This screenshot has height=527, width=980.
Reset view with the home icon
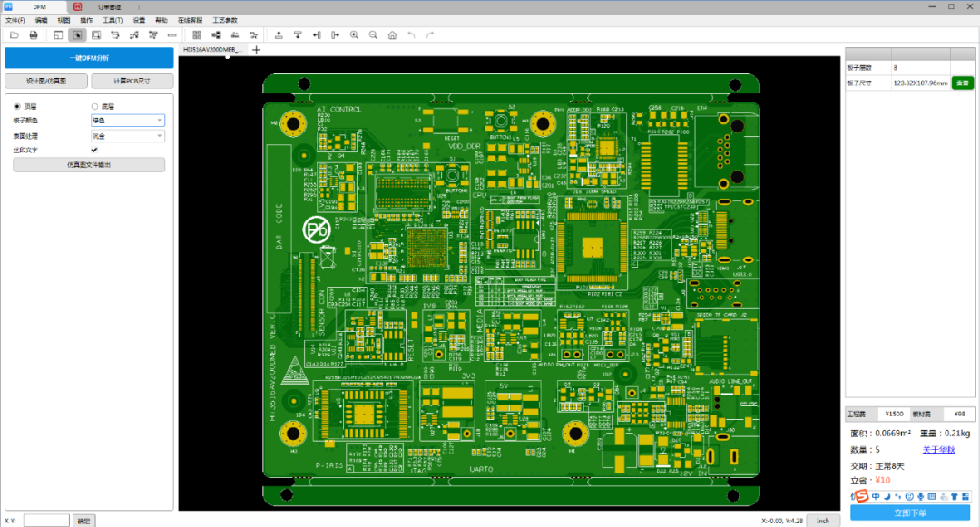pos(392,35)
